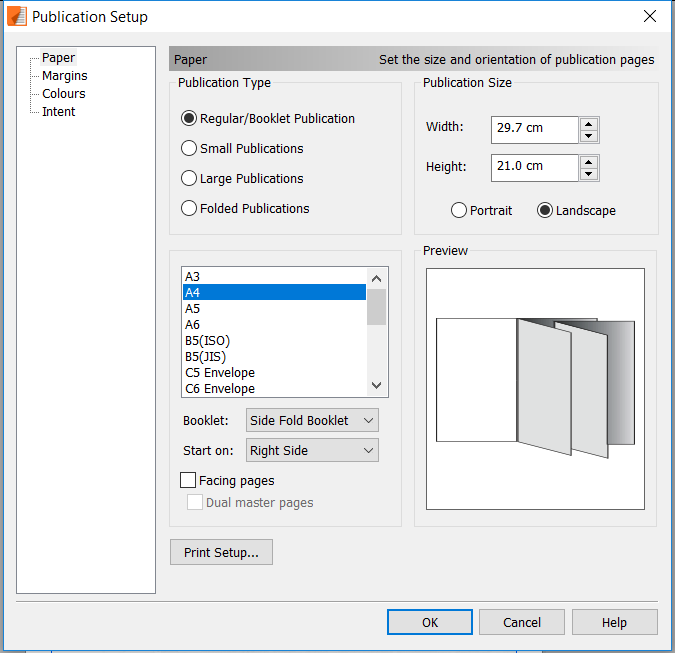The width and height of the screenshot is (675, 653).
Task: Select B5(ISO) paper size
Action: [274, 340]
